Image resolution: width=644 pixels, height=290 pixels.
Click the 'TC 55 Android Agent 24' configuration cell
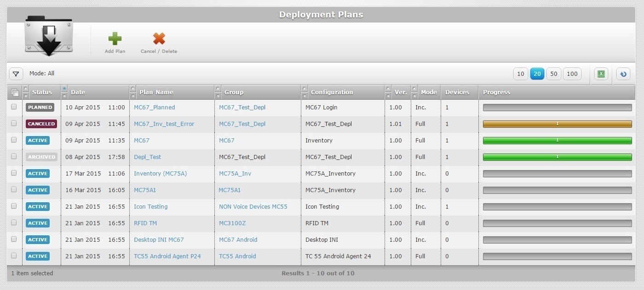[338, 256]
